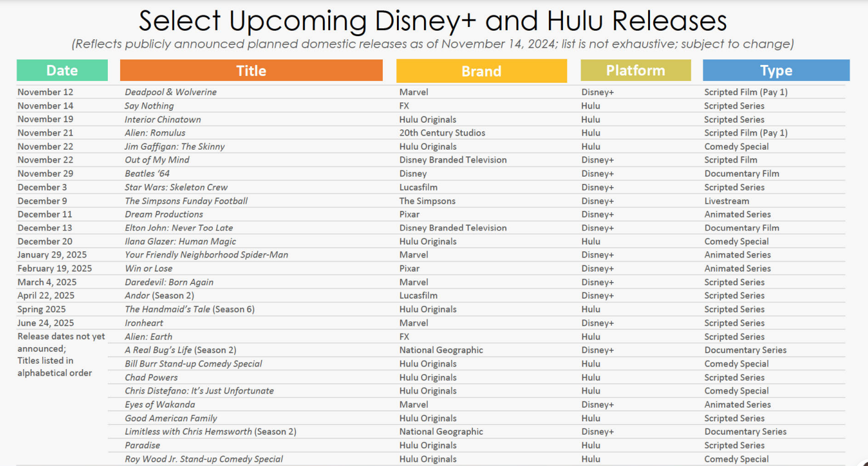Select the 'November 19' date
The width and height of the screenshot is (868, 466).
pyautogui.click(x=45, y=119)
